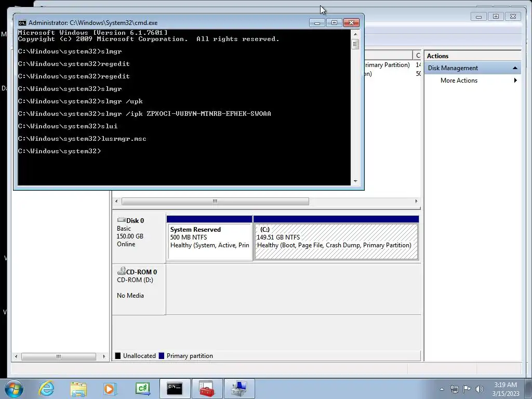Click the cmd vertical scrollbar thumb
This screenshot has width=532, height=399.
point(355,44)
